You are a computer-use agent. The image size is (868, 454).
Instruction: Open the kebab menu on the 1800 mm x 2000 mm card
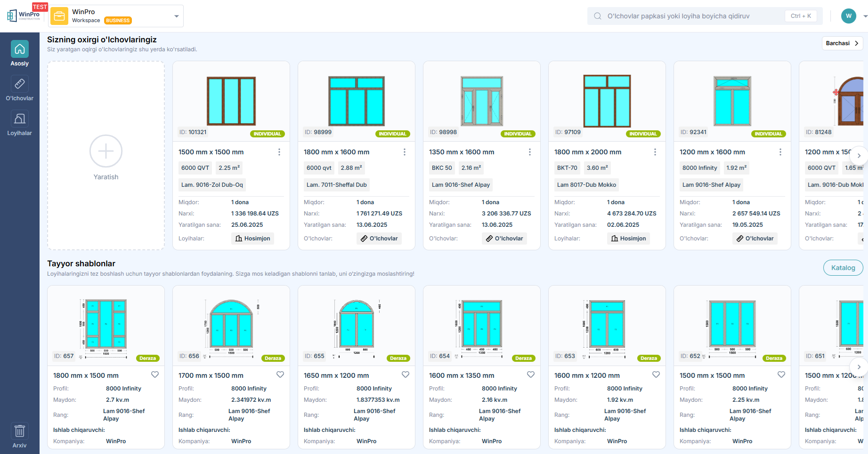pos(655,151)
